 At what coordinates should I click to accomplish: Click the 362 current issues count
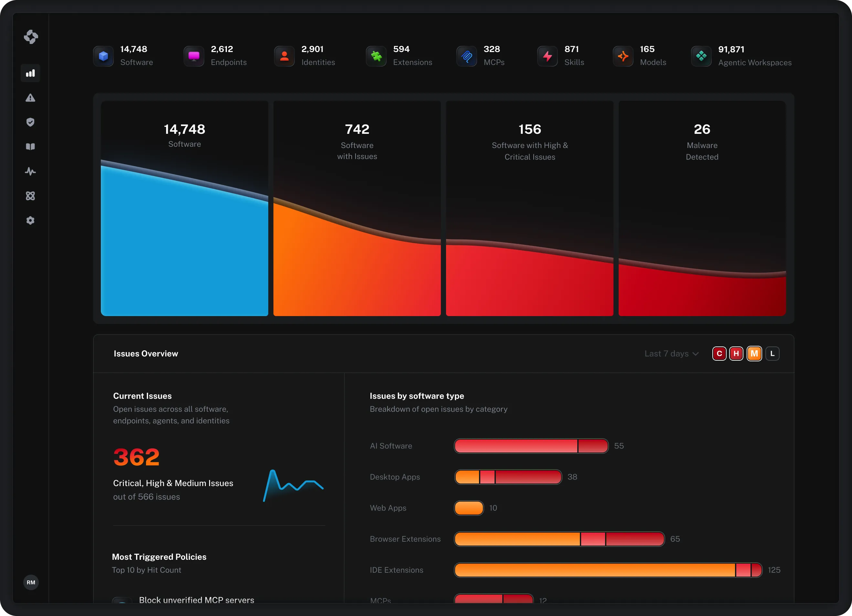(x=137, y=457)
